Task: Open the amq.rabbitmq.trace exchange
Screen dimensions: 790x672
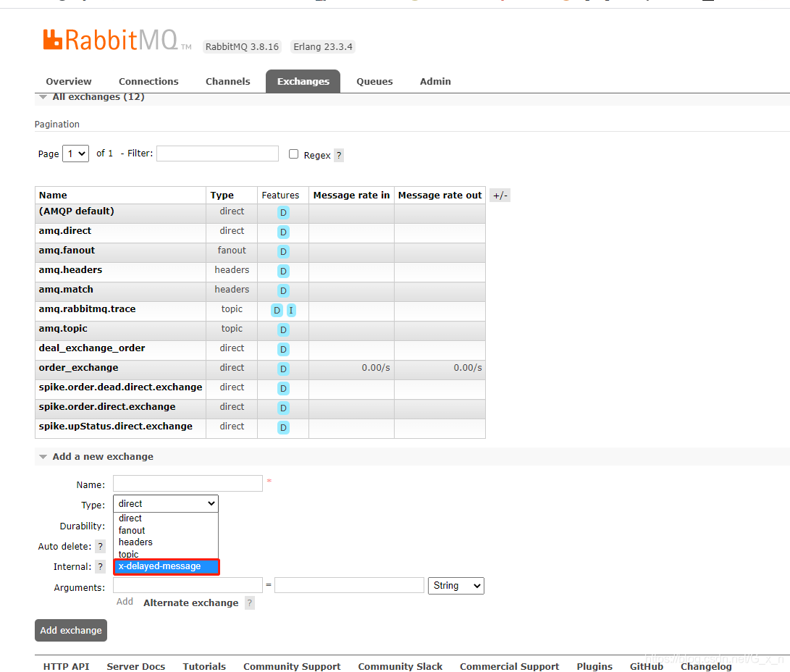Action: (87, 308)
